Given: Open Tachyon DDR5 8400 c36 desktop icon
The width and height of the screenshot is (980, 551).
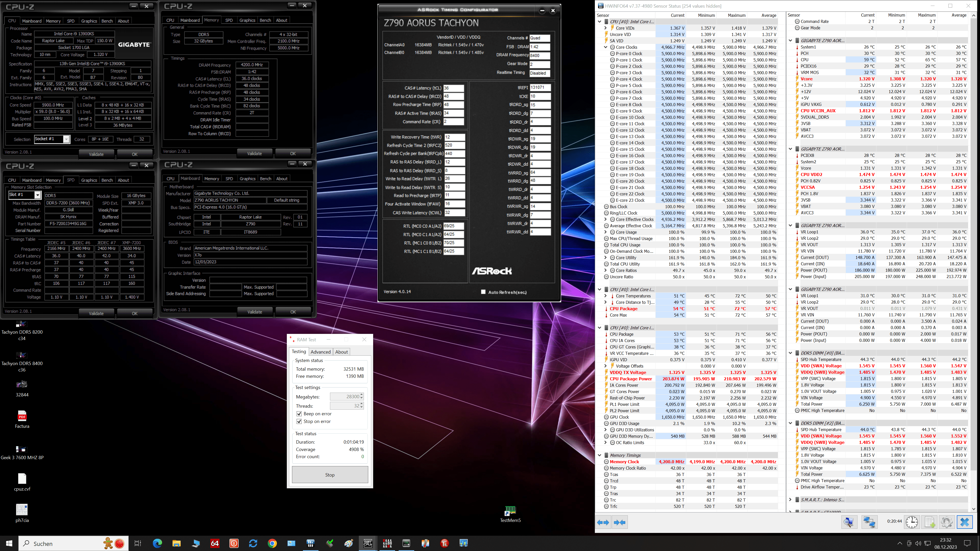Looking at the screenshot, I should pyautogui.click(x=22, y=362).
